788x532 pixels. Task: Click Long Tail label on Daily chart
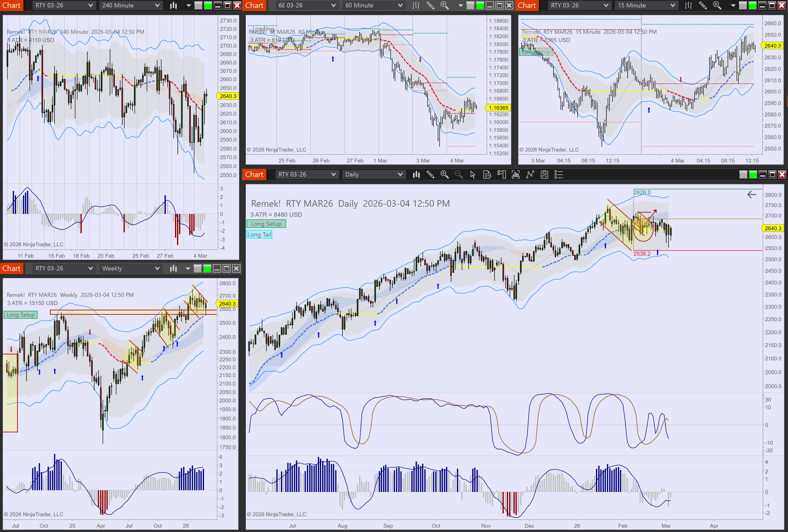pos(259,234)
